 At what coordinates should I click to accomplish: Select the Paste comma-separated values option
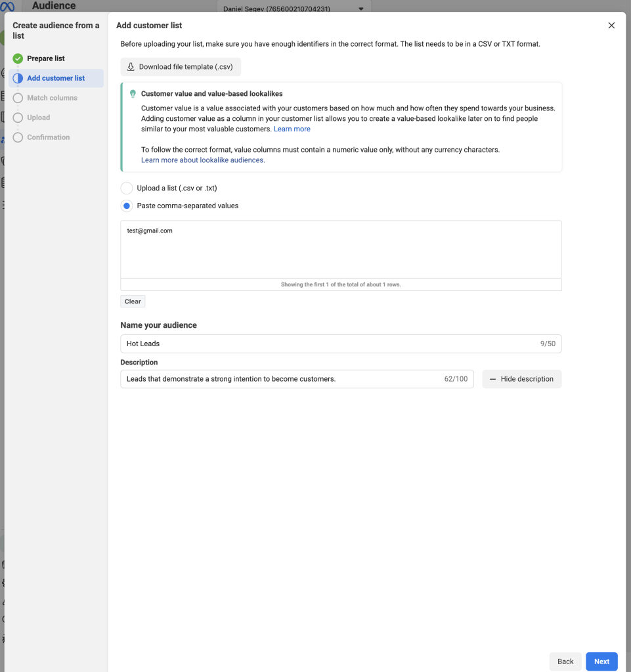pos(126,206)
